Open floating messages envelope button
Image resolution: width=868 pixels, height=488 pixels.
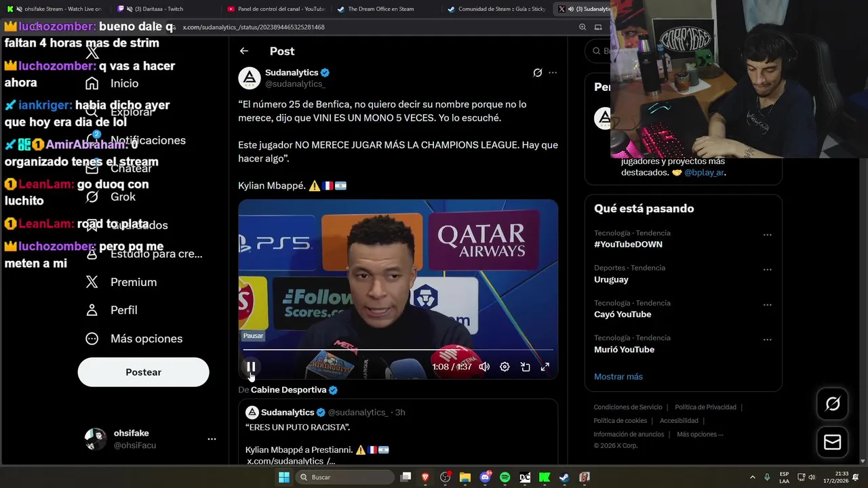(832, 443)
